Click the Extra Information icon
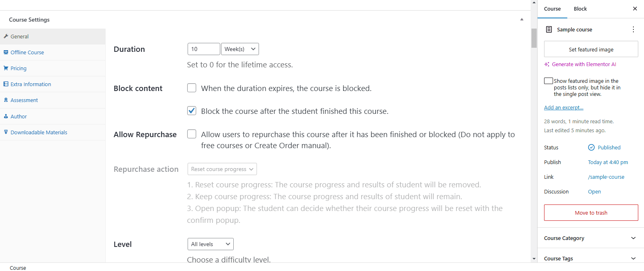Viewport: 644px width, 271px height. click(x=6, y=84)
